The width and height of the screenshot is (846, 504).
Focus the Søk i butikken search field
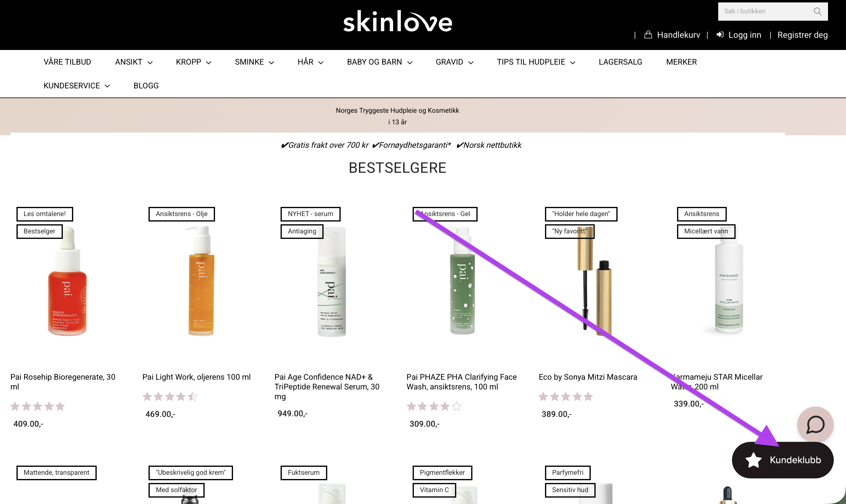[766, 12]
